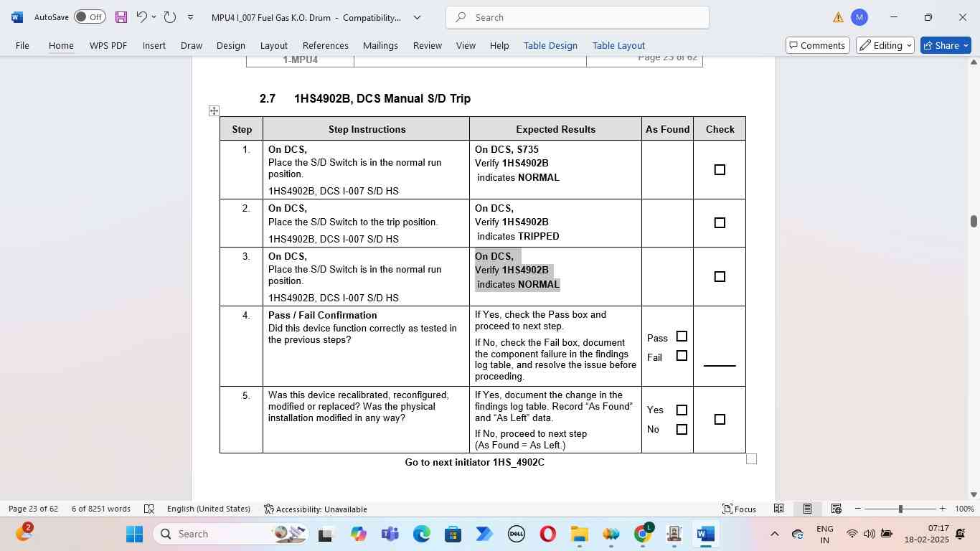Click Accessibility: Unavailable status

point(316,509)
